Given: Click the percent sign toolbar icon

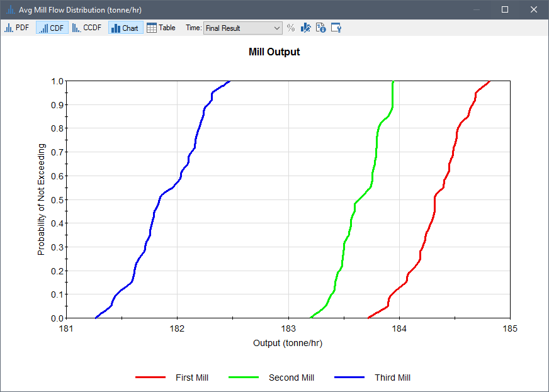Looking at the screenshot, I should click(291, 28).
